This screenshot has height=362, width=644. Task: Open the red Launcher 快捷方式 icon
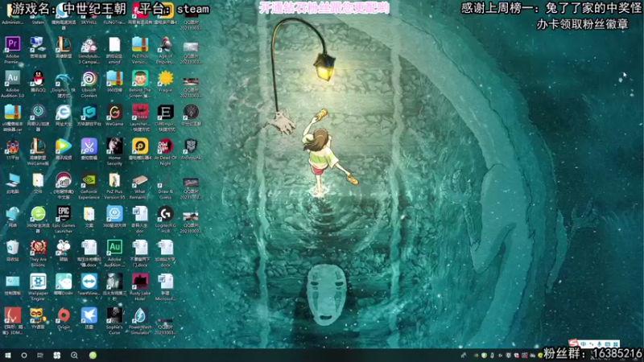tap(139, 112)
